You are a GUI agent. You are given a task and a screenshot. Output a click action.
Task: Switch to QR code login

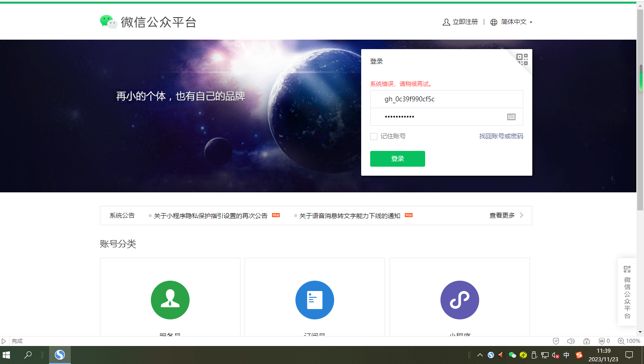(522, 59)
